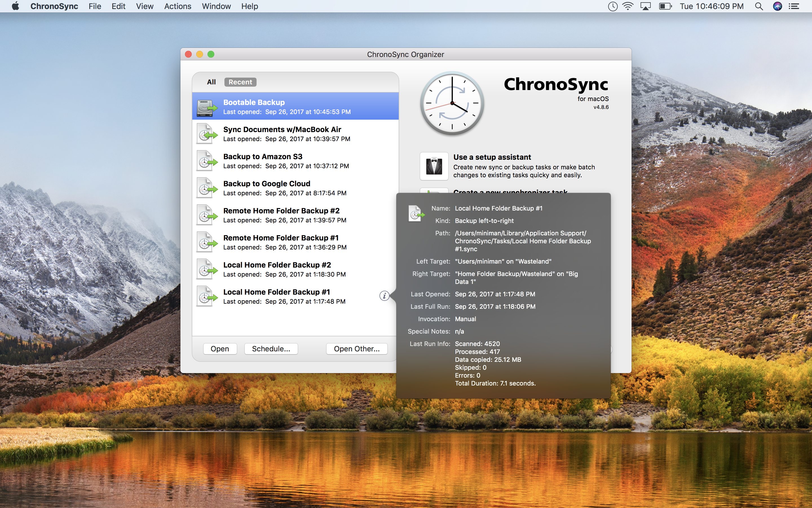The image size is (812, 508).
Task: Click the Use a setup assistant heading
Action: click(x=492, y=157)
